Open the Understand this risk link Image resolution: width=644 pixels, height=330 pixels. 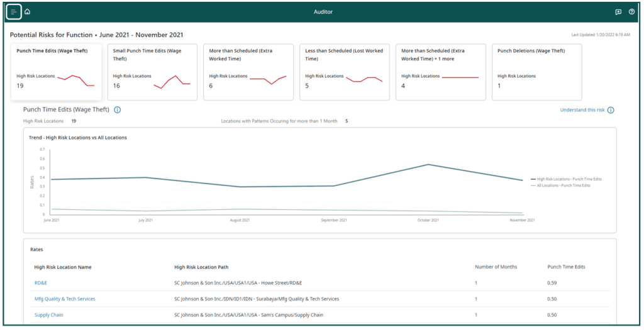(582, 110)
